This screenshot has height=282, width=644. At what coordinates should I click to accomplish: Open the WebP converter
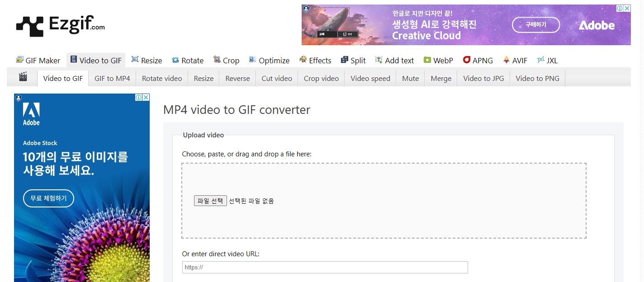(438, 60)
